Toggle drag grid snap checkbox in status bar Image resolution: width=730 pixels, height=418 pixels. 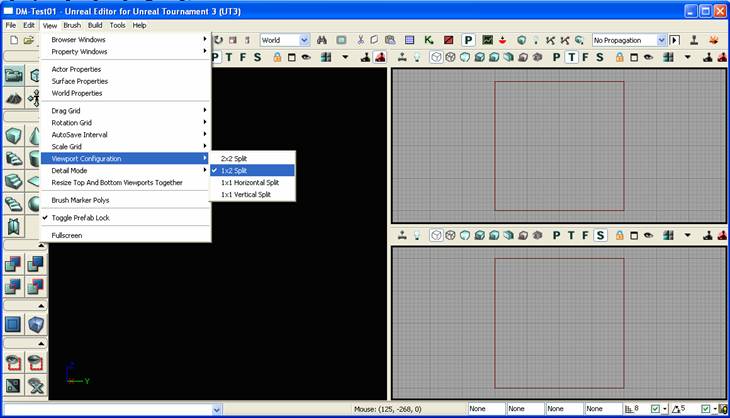[x=656, y=409]
